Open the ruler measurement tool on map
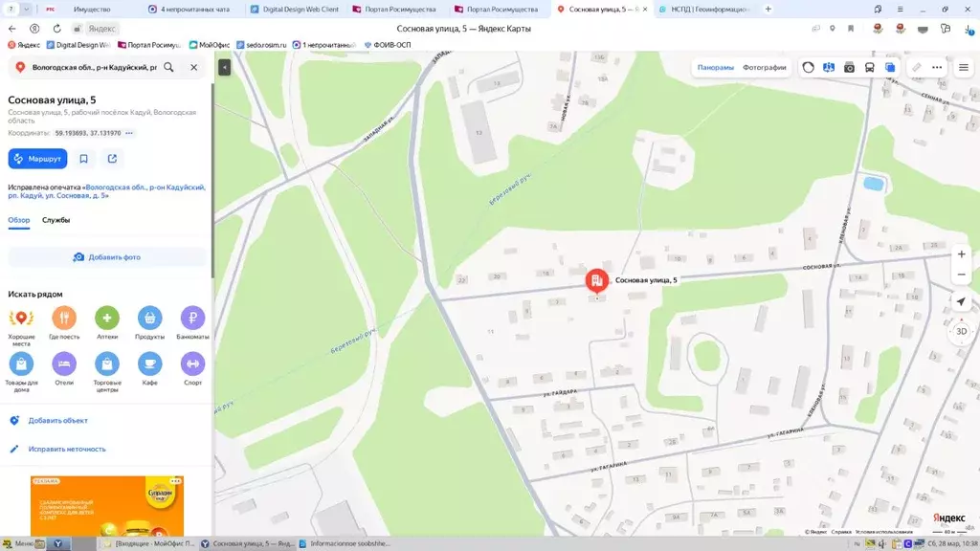The width and height of the screenshot is (980, 551). (x=916, y=68)
